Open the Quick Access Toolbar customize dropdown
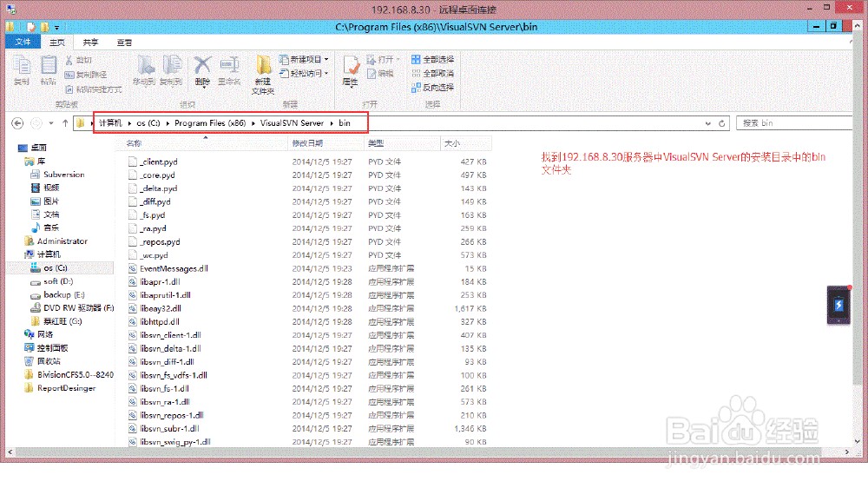 [56, 27]
